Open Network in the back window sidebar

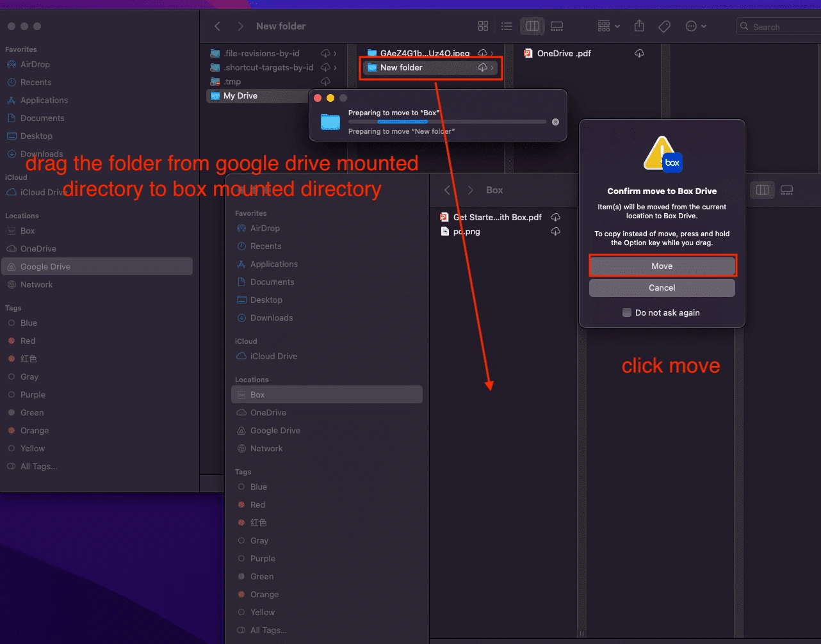[x=37, y=284]
